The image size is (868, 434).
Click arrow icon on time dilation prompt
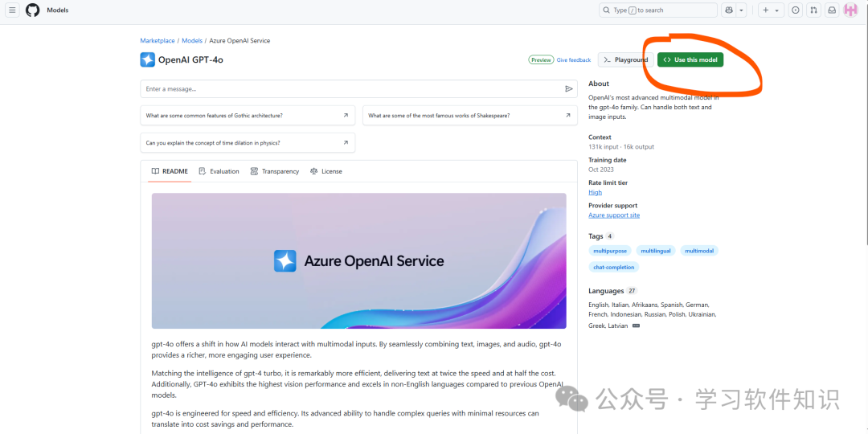pos(346,143)
